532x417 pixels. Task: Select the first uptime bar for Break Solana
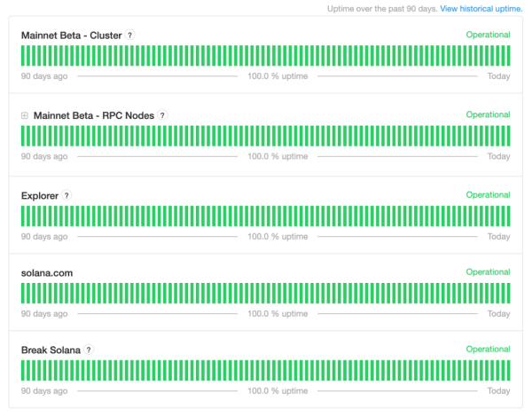[23, 370]
